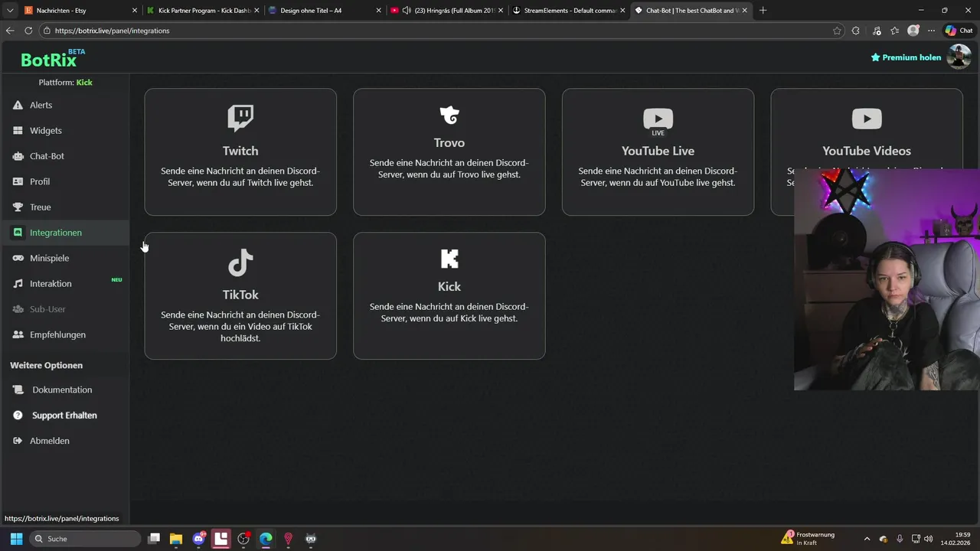Open the TikTok integration card

tap(240, 295)
